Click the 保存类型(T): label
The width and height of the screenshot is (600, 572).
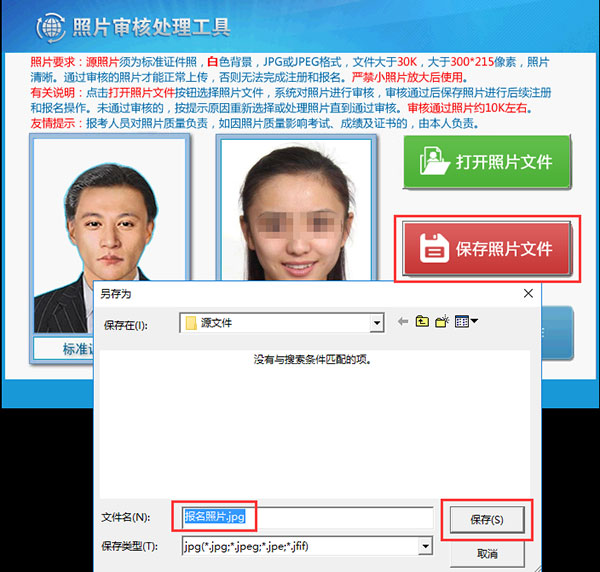[129, 546]
